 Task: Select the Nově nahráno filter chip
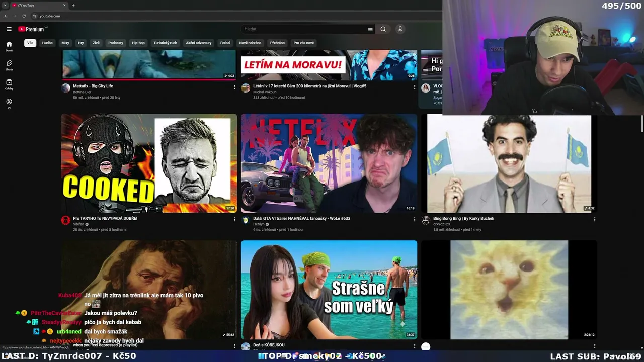click(250, 43)
